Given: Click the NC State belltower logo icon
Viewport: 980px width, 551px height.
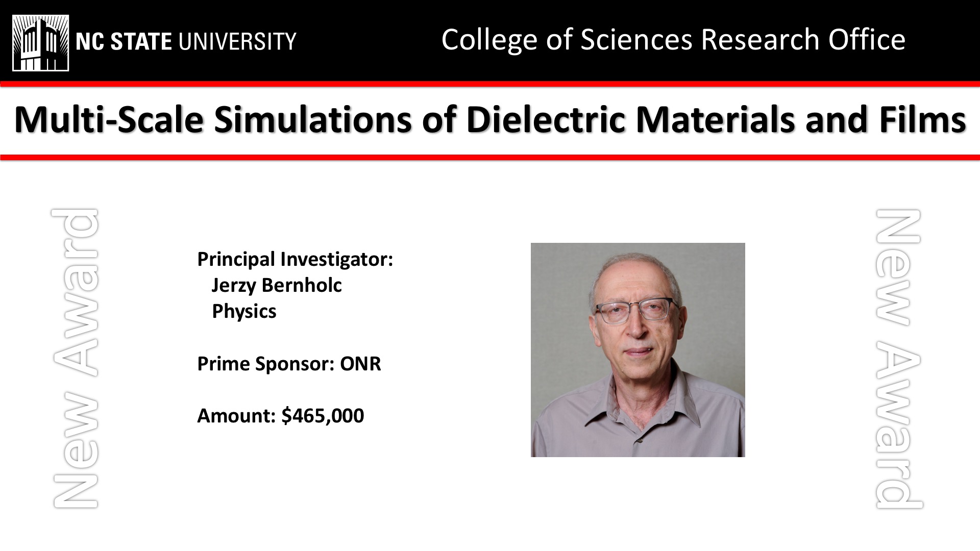Looking at the screenshot, I should click(41, 43).
